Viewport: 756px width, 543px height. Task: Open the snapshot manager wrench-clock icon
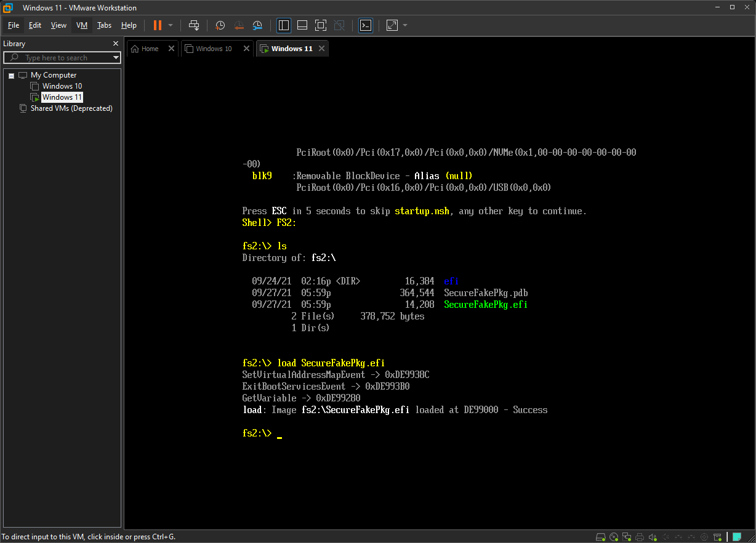point(258,25)
